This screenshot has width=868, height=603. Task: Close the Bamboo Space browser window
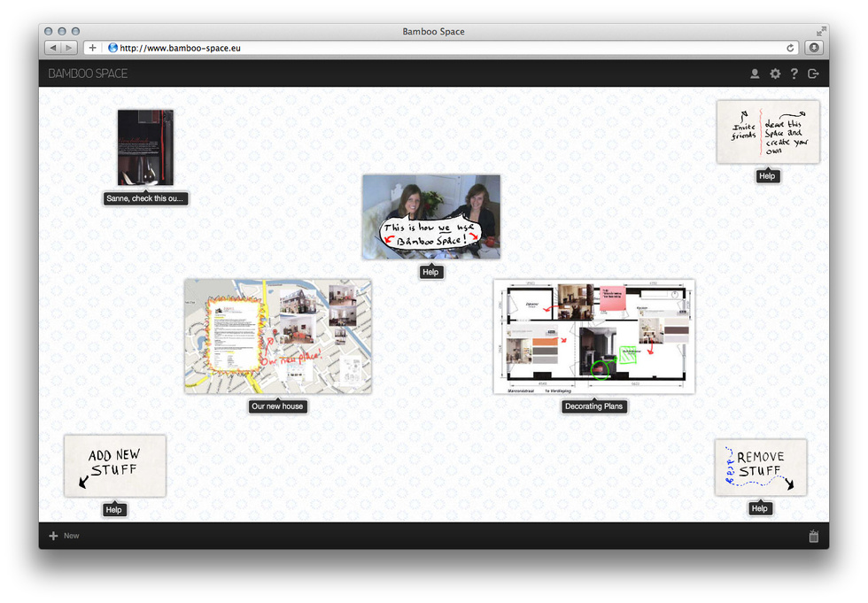tap(48, 32)
